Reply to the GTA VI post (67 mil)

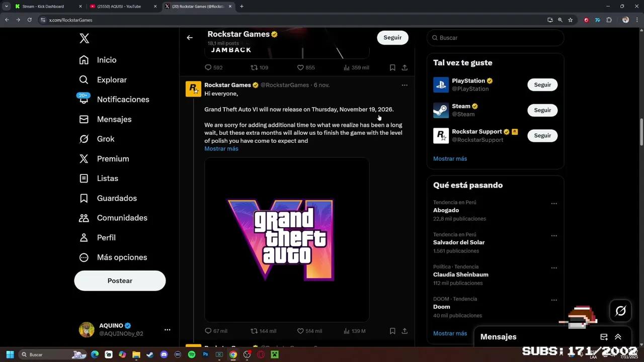(216, 331)
